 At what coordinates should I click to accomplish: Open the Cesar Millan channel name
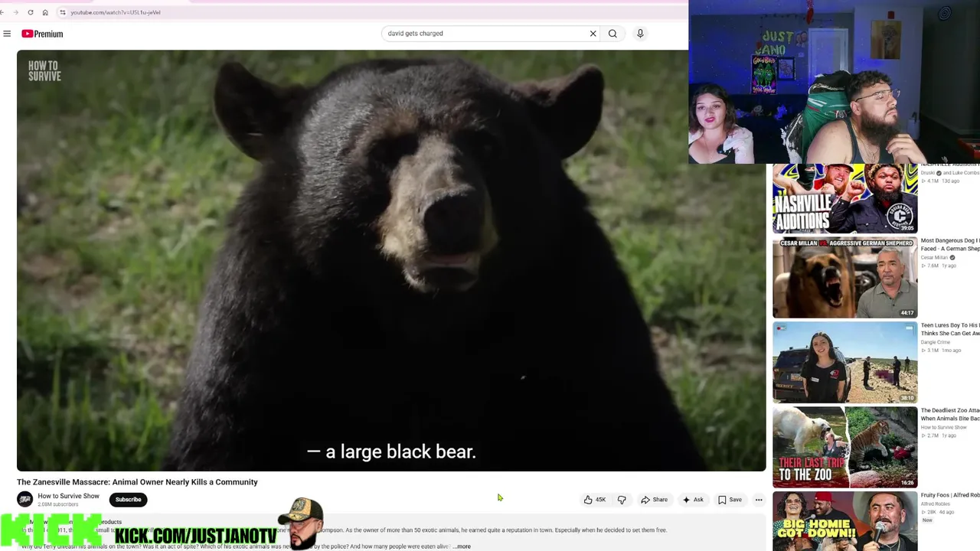(936, 258)
